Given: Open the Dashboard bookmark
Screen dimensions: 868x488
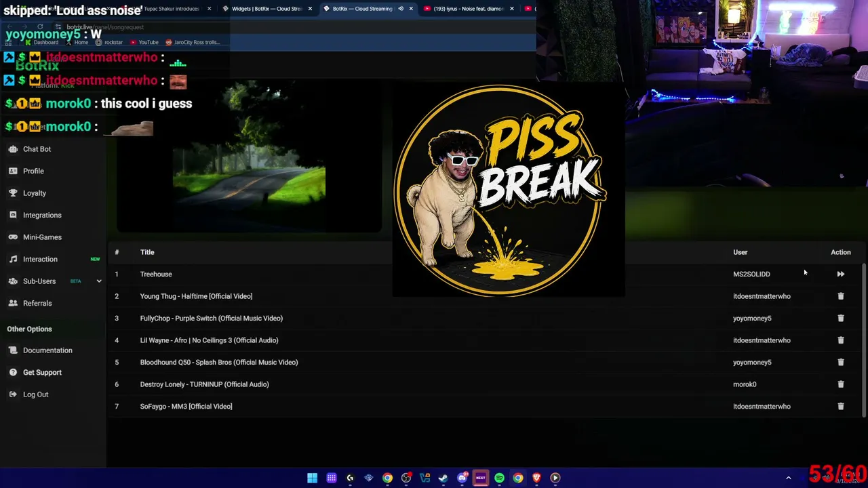Looking at the screenshot, I should coord(41,42).
